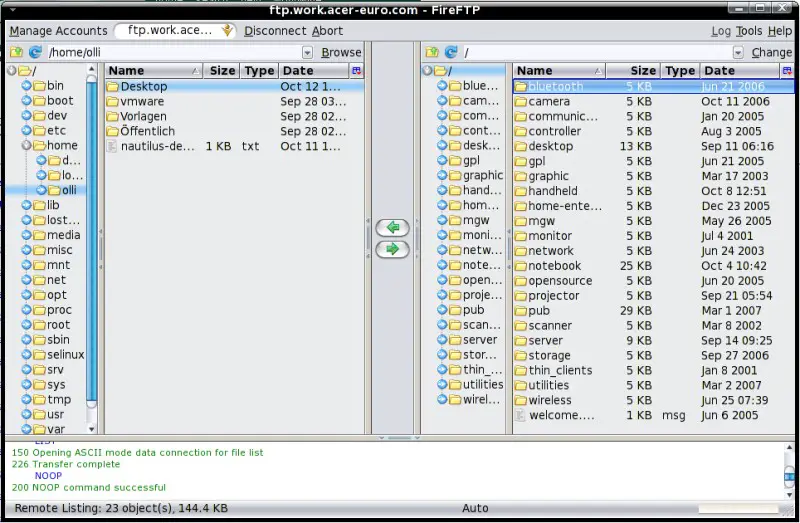Select the projector folder in remote list
800x523 pixels.
pos(653,296)
